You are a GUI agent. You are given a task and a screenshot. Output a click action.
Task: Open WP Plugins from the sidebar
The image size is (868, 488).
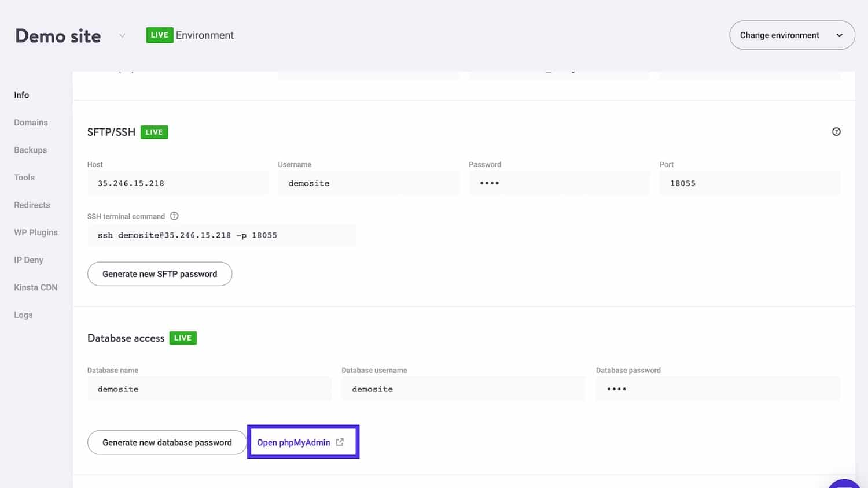(x=35, y=232)
